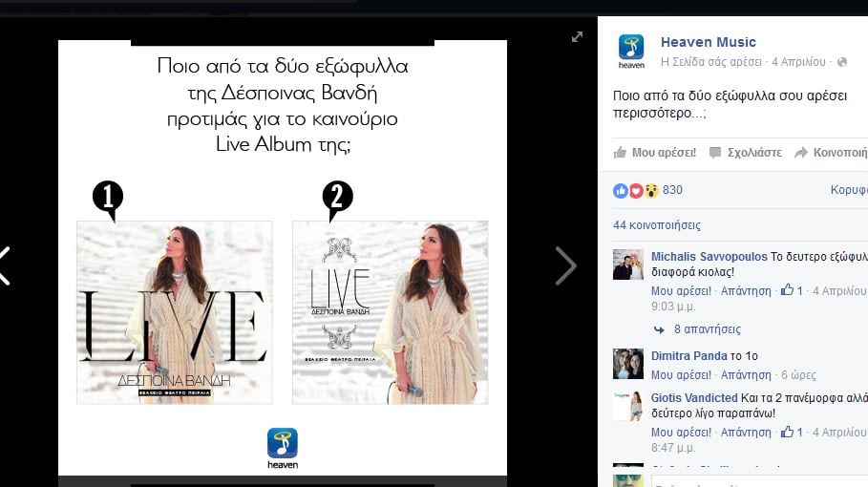
Task: Like Michalis Savvopoulos's comment
Action: (x=681, y=291)
